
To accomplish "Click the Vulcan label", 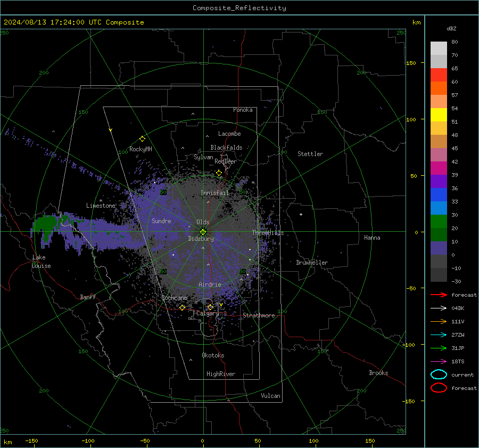I will (x=270, y=396).
